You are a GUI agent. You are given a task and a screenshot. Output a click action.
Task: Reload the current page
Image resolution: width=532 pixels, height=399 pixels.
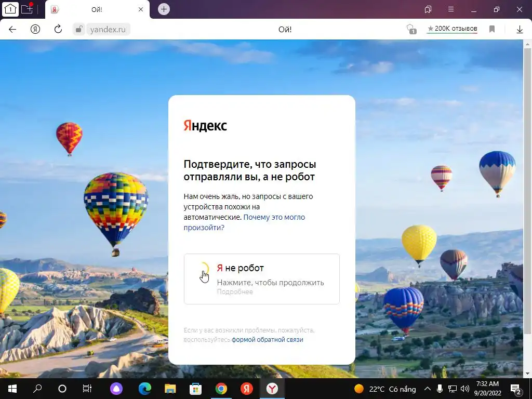[58, 30]
